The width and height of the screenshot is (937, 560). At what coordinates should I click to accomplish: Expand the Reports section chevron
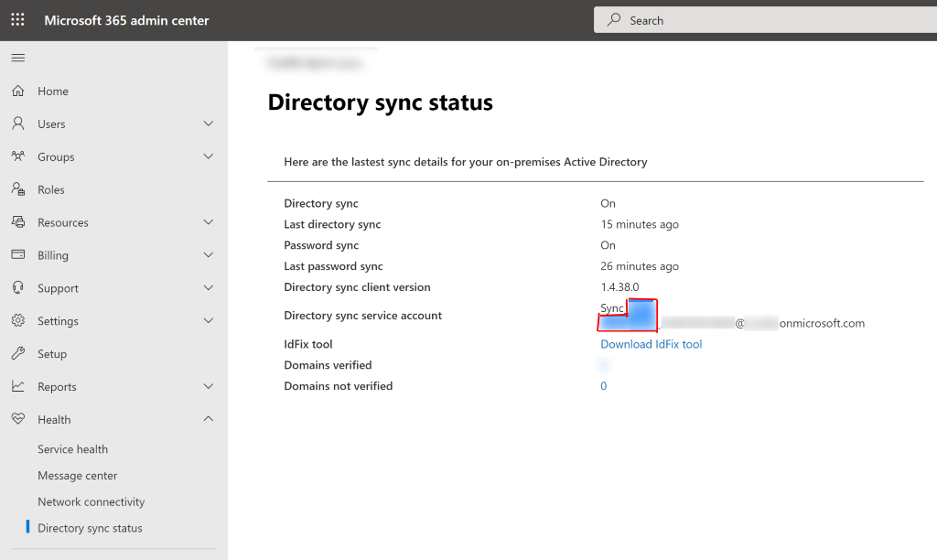[208, 387]
